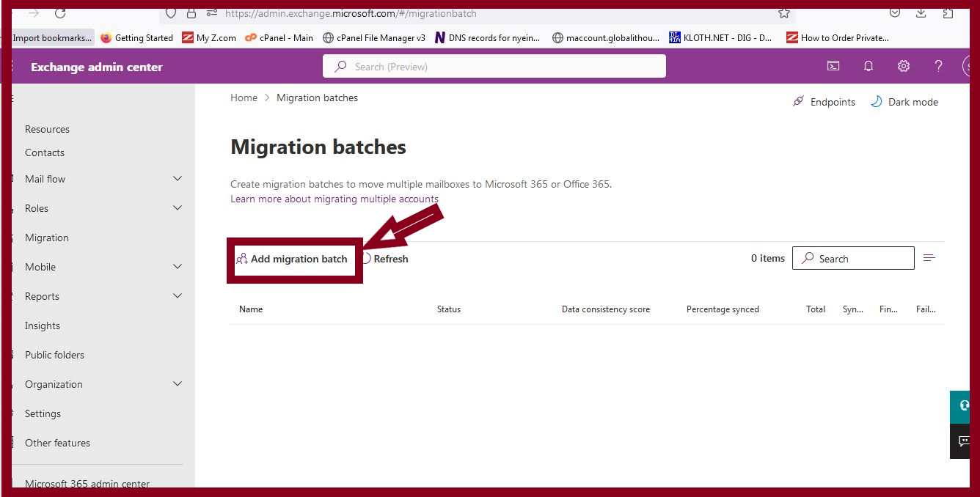Click Add migration batch button
Screen dimensions: 980x497
[292, 259]
